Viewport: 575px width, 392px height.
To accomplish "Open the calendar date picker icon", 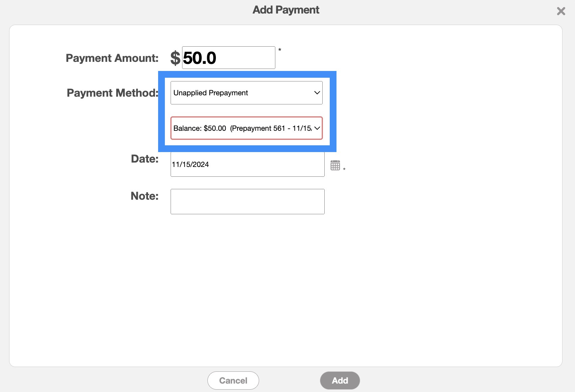I will pos(335,165).
